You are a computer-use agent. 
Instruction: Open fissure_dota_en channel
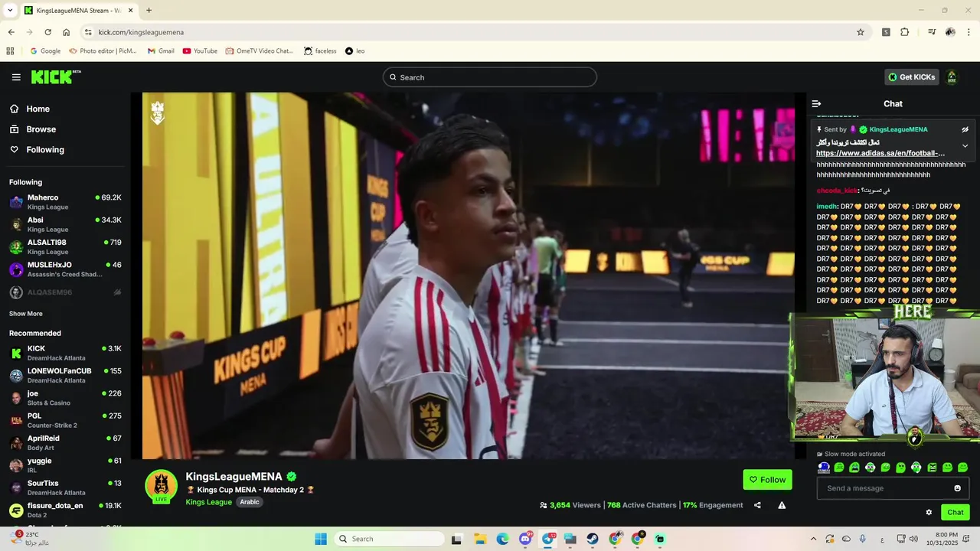tap(65, 510)
